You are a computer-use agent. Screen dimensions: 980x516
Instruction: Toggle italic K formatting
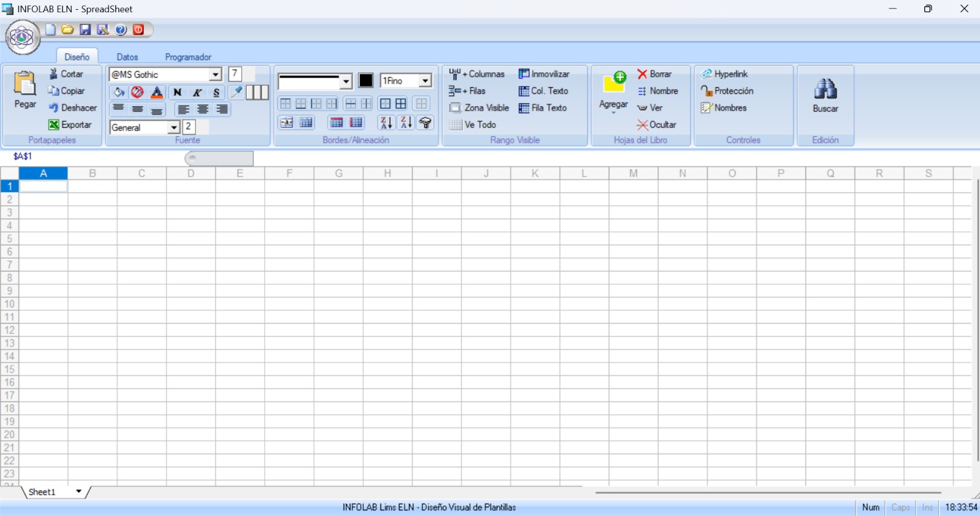(197, 93)
